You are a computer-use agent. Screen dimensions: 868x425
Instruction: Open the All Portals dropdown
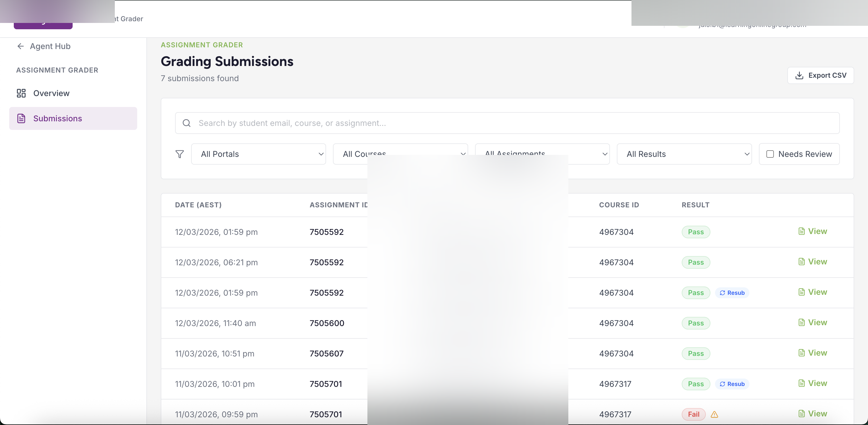pyautogui.click(x=258, y=154)
